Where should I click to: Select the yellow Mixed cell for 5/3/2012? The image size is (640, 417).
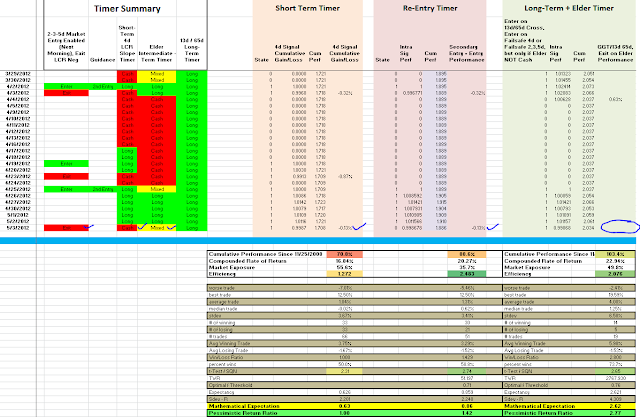coord(157,228)
